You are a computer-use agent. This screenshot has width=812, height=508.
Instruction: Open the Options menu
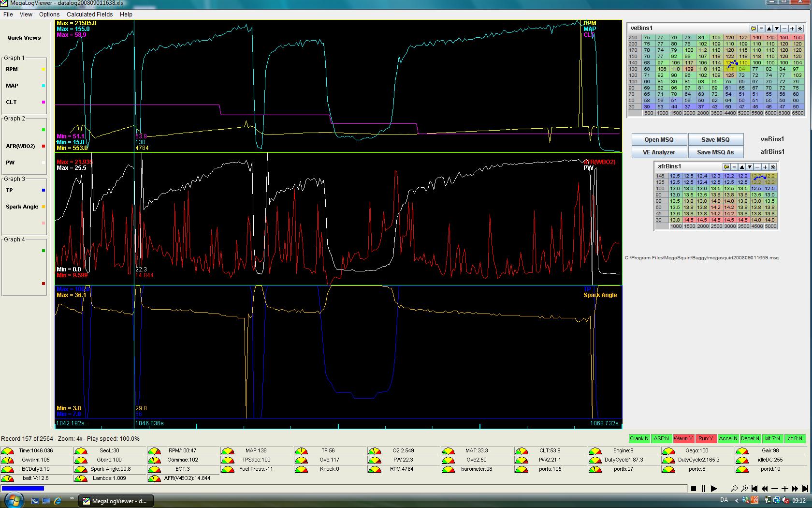[x=49, y=14]
